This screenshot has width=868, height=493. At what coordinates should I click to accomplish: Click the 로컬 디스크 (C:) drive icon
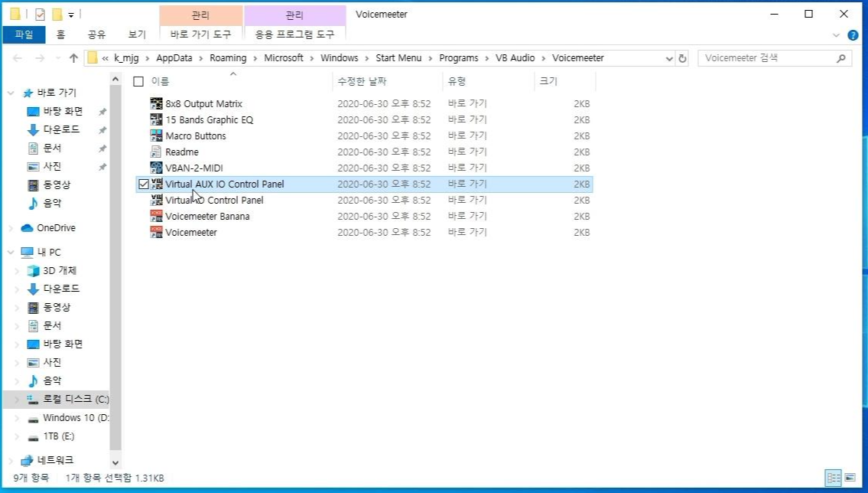pos(33,399)
